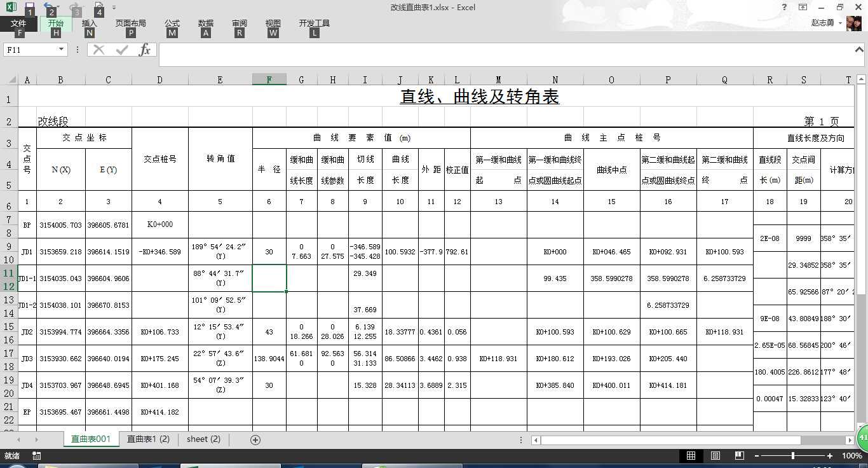Viewport: 868px width, 468px height.
Task: Click the Enter checkmark in formula bar
Action: coord(121,50)
